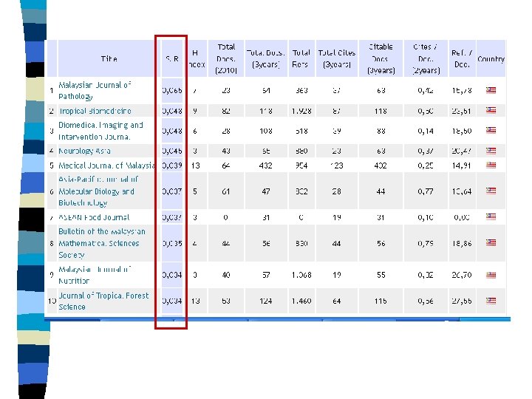The width and height of the screenshot is (532, 399).
Task: Select SJR value 0,035 in Bulletin row
Action: 172,243
